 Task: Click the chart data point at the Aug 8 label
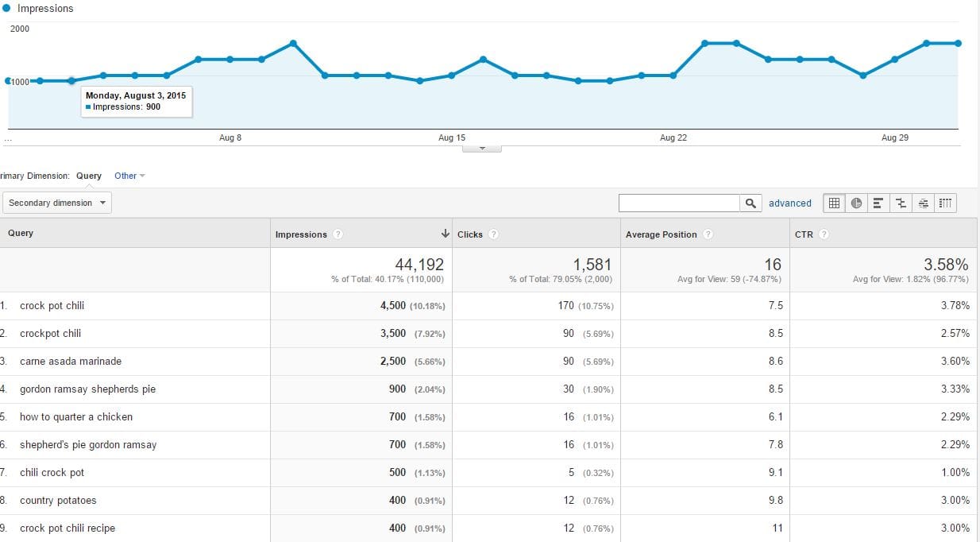click(230, 59)
